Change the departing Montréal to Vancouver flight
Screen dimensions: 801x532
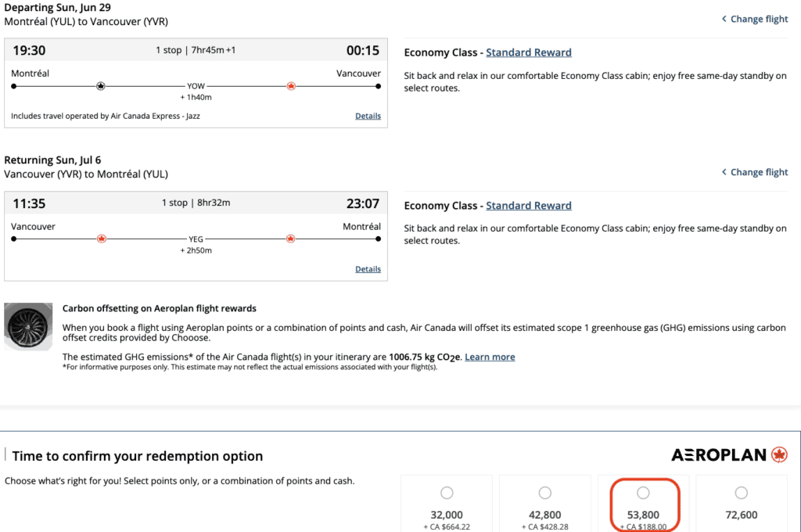754,19
